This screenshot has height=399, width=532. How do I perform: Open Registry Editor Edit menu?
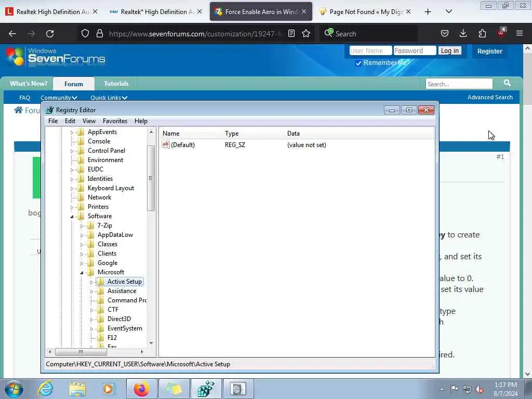[x=70, y=121]
